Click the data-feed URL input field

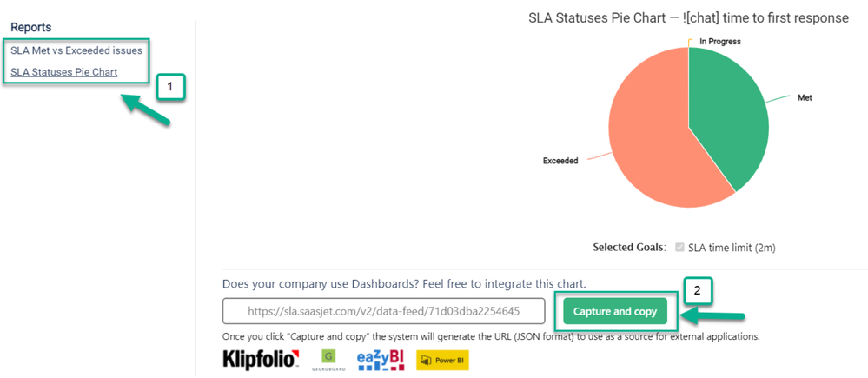(384, 311)
